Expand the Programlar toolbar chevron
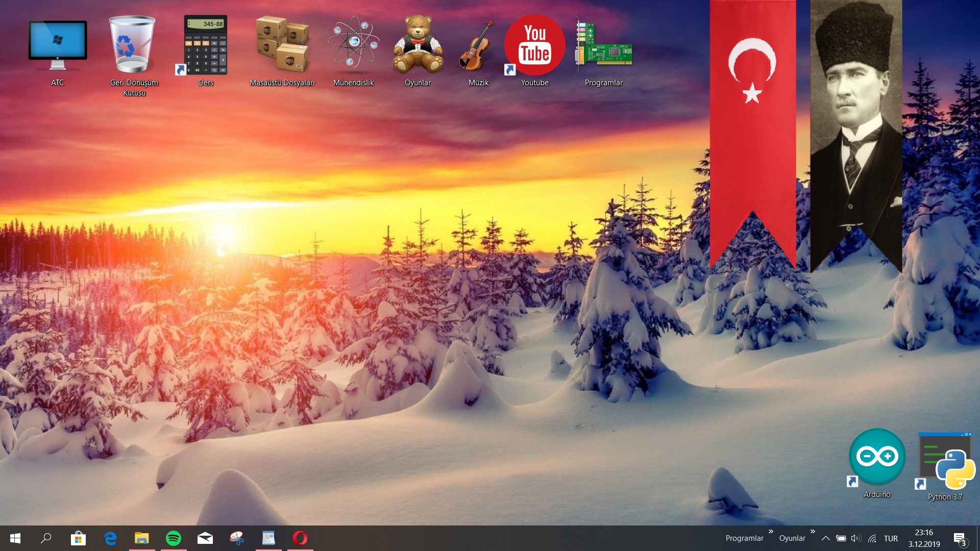The width and height of the screenshot is (980, 551). [x=771, y=532]
